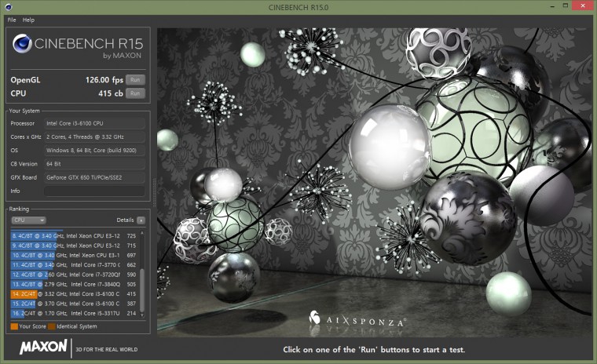The width and height of the screenshot is (597, 364).
Task: Select ranking row 14 i3-6100 score 415
Action: [74, 294]
